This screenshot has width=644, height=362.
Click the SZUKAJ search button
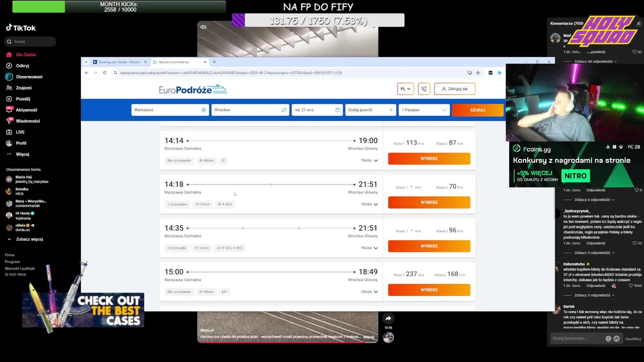(x=477, y=110)
